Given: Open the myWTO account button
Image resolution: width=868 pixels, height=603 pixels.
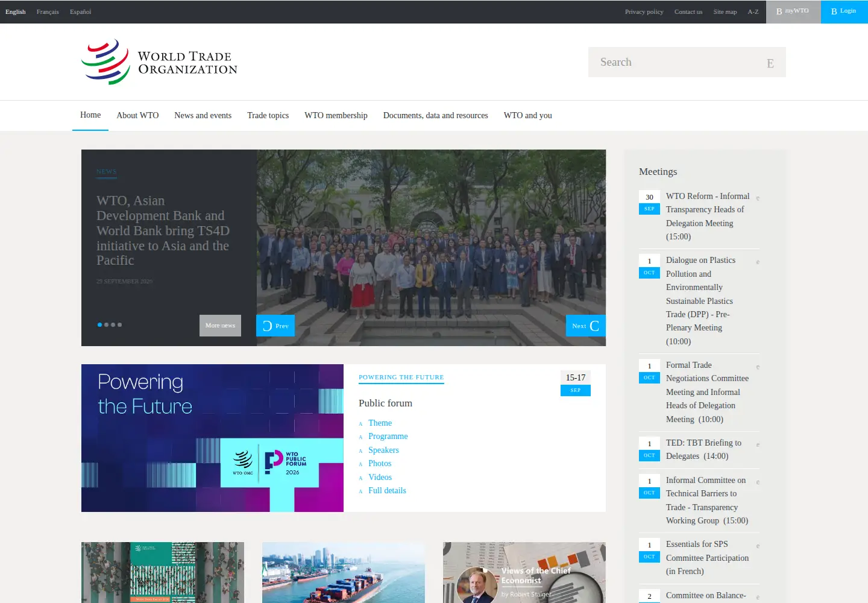Looking at the screenshot, I should (x=793, y=11).
